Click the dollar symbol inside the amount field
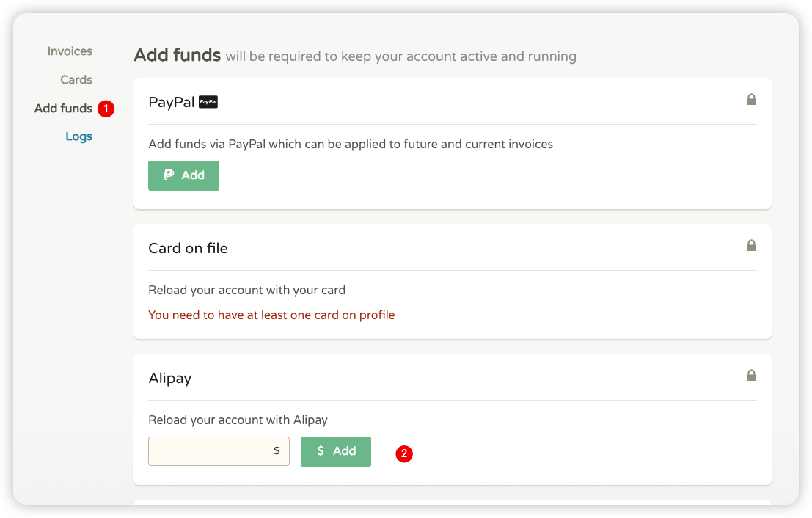Viewport: 812px width, 518px height. (x=277, y=451)
